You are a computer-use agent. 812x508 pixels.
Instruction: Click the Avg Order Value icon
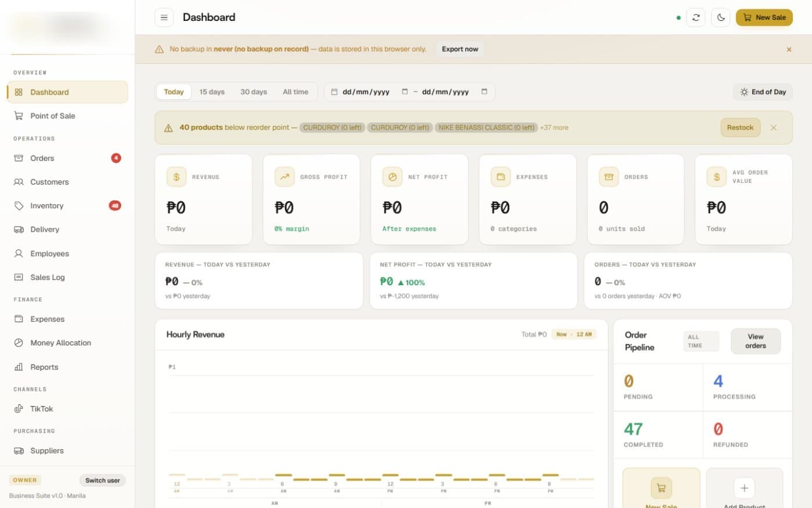pos(717,177)
